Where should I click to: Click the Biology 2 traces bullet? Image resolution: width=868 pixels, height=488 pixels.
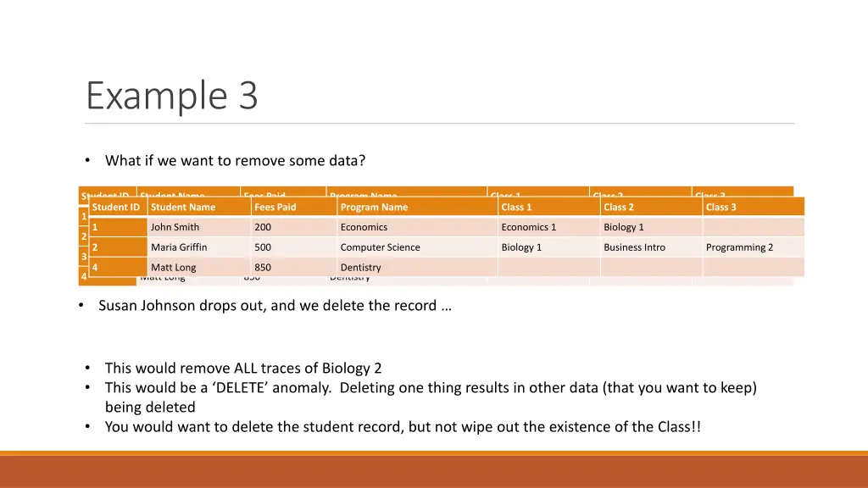coord(243,368)
